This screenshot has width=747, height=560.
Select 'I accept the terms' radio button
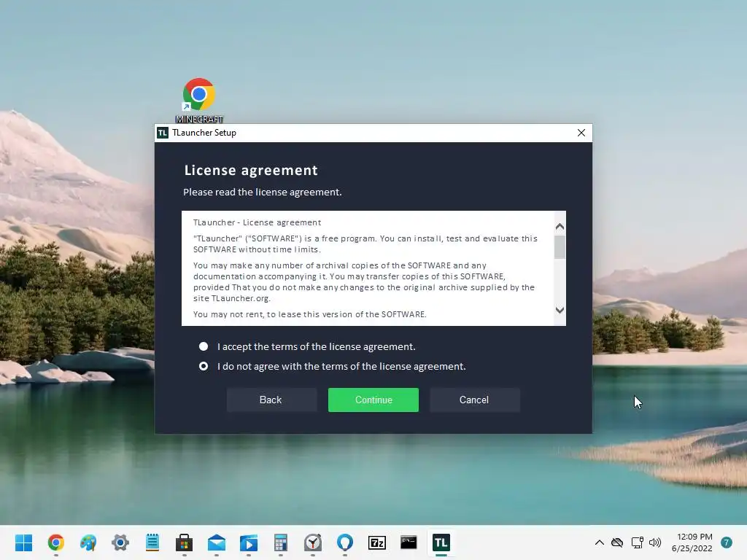[x=204, y=346]
